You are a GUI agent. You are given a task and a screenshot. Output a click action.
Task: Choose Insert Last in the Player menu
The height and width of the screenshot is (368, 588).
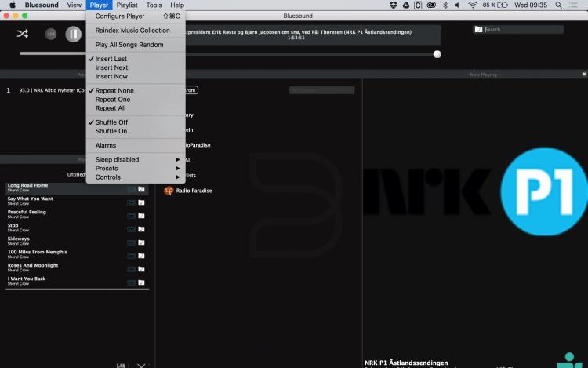(136, 59)
